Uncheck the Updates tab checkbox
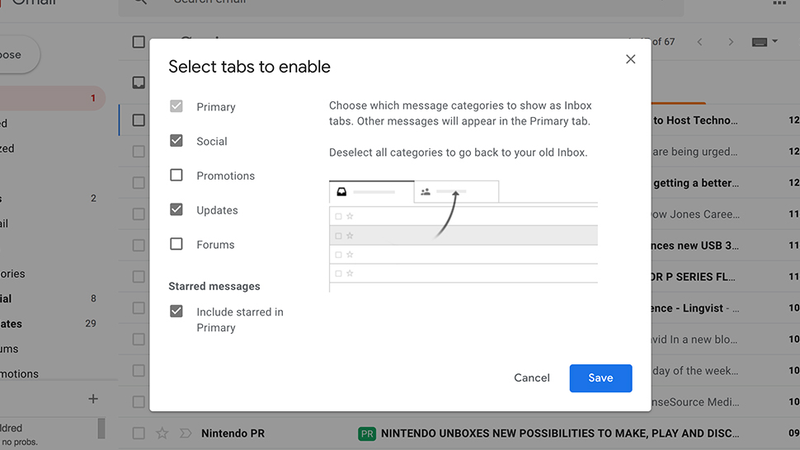The width and height of the screenshot is (800, 450). coord(176,209)
